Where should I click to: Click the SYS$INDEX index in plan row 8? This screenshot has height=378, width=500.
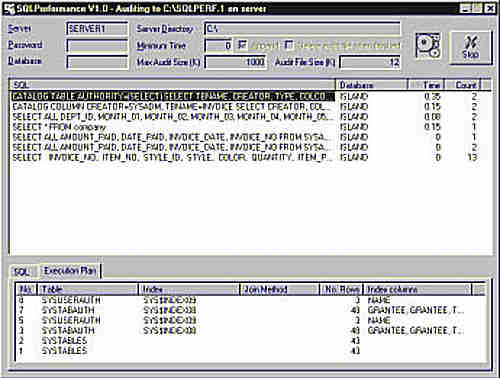(169, 300)
